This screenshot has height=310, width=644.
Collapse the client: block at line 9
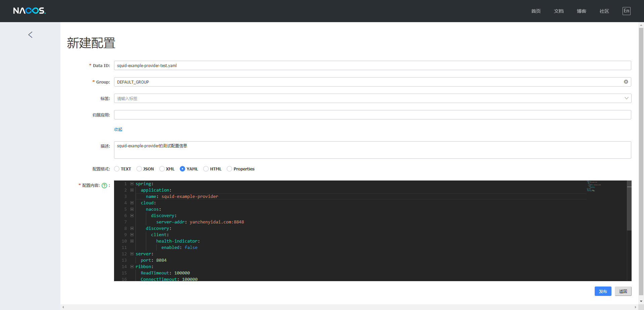(132, 235)
